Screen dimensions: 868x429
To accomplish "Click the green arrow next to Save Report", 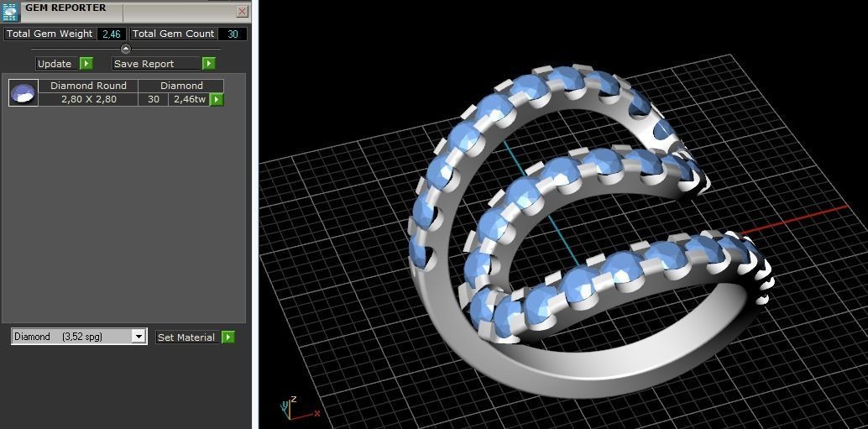I will point(209,64).
